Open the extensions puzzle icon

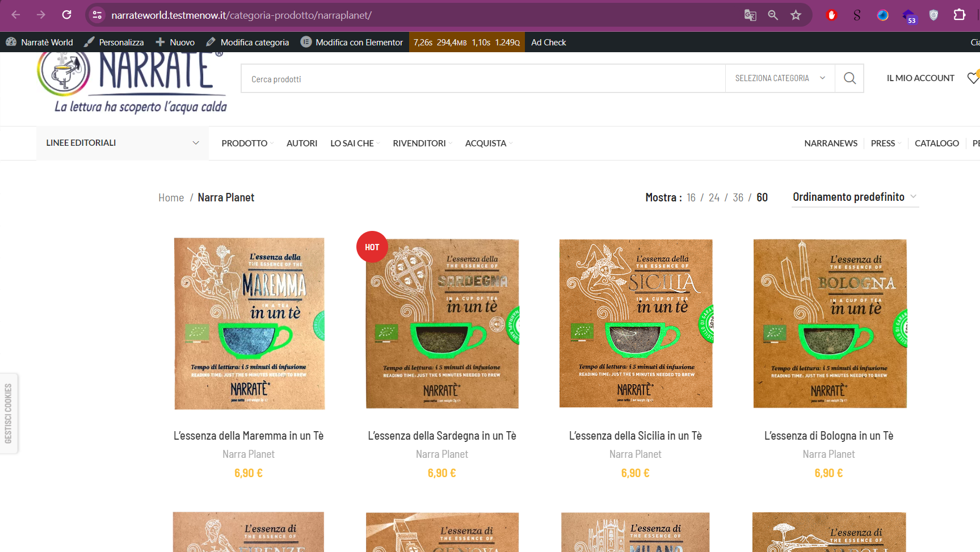point(960,15)
